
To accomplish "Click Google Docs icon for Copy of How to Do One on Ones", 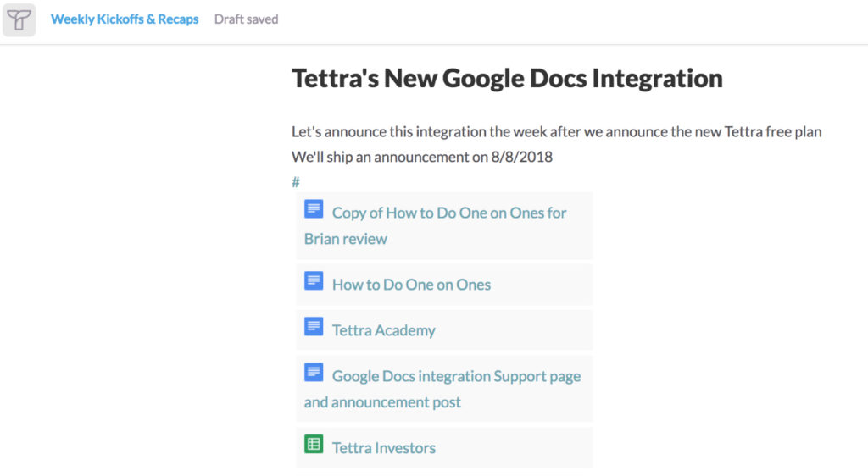I will tap(314, 209).
